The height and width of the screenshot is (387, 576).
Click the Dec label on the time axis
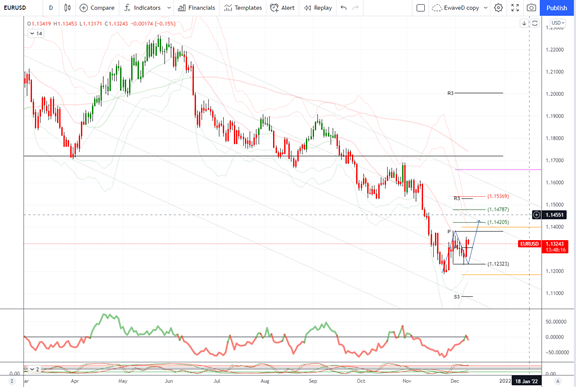[455, 381]
